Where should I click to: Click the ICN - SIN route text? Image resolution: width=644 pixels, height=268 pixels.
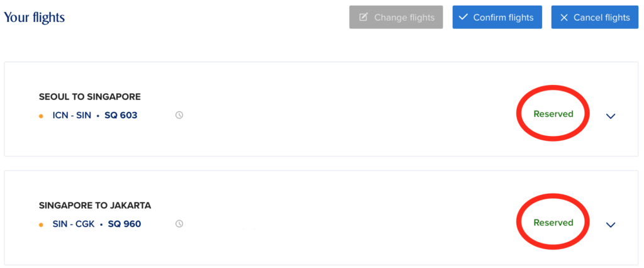click(72, 116)
